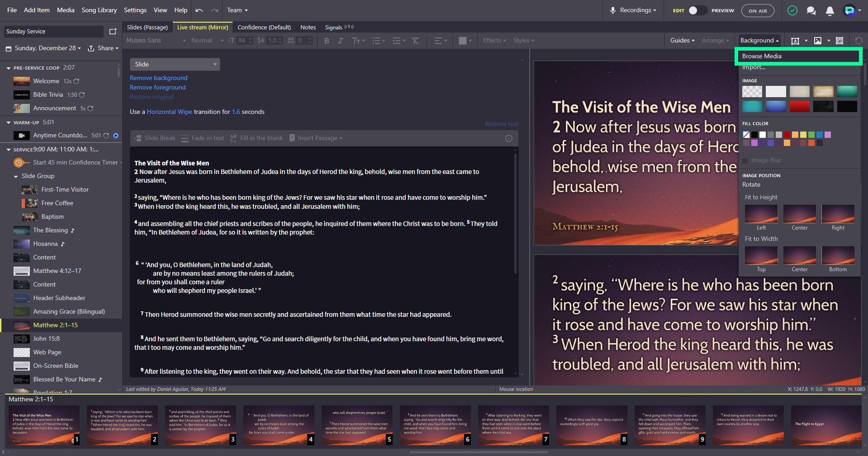Select the Matthew 4:12–17 item in the plan
Image resolution: width=868 pixels, height=456 pixels.
pos(57,271)
